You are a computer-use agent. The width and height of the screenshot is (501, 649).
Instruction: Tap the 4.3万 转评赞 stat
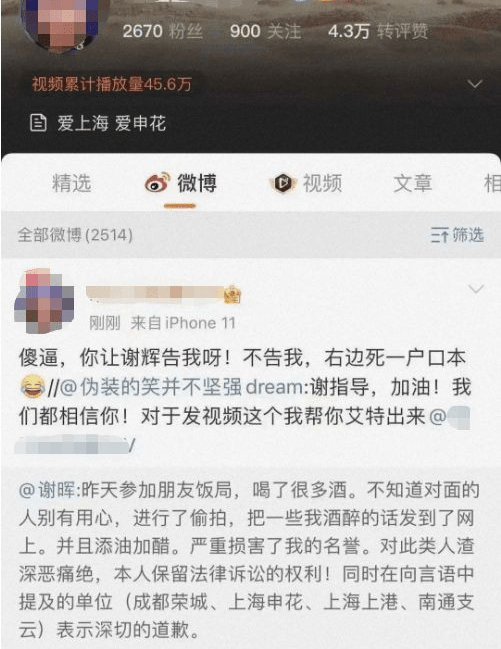378,31
